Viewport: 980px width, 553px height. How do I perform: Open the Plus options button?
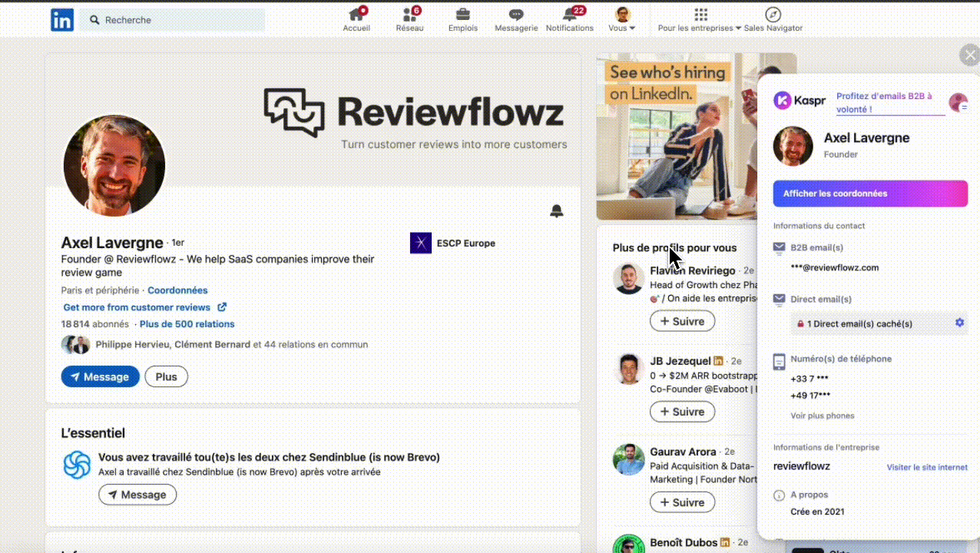pyautogui.click(x=166, y=376)
